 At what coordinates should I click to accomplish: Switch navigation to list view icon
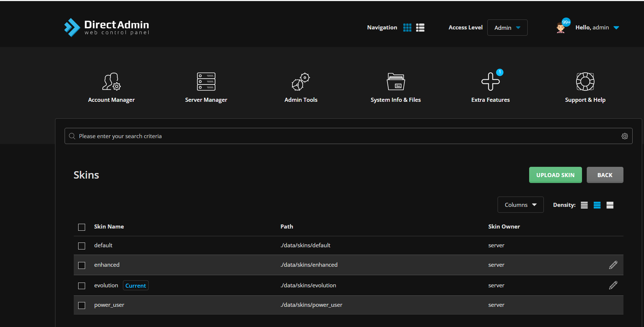tap(420, 28)
